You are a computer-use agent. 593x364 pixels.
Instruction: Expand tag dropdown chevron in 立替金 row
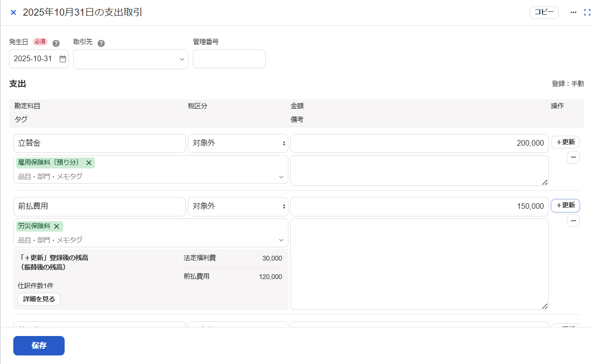(x=281, y=177)
